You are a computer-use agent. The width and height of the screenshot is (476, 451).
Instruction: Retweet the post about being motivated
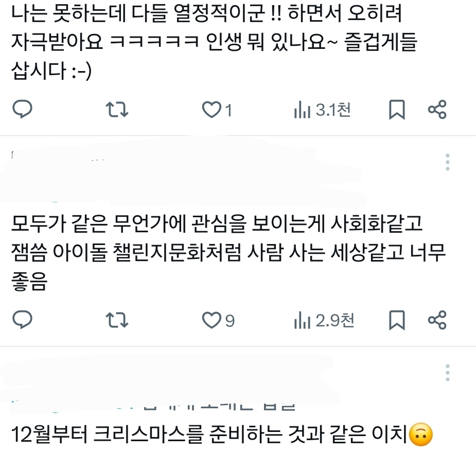(117, 109)
